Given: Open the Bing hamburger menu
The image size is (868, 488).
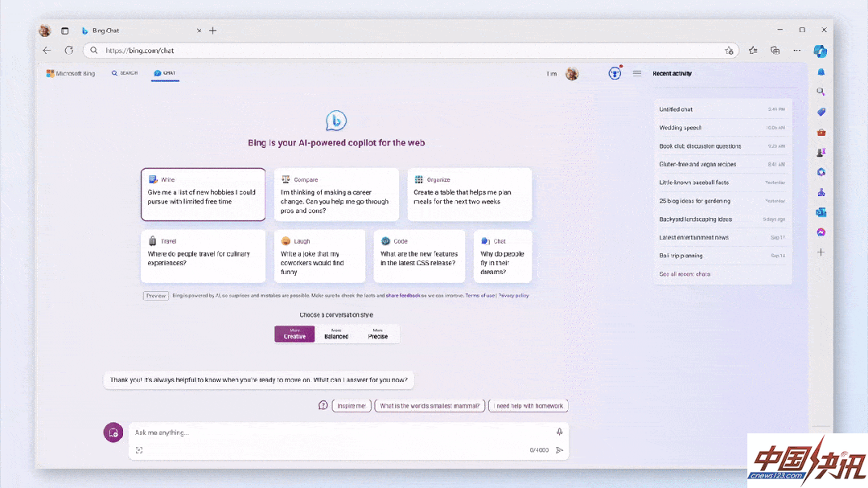Looking at the screenshot, I should [x=637, y=73].
